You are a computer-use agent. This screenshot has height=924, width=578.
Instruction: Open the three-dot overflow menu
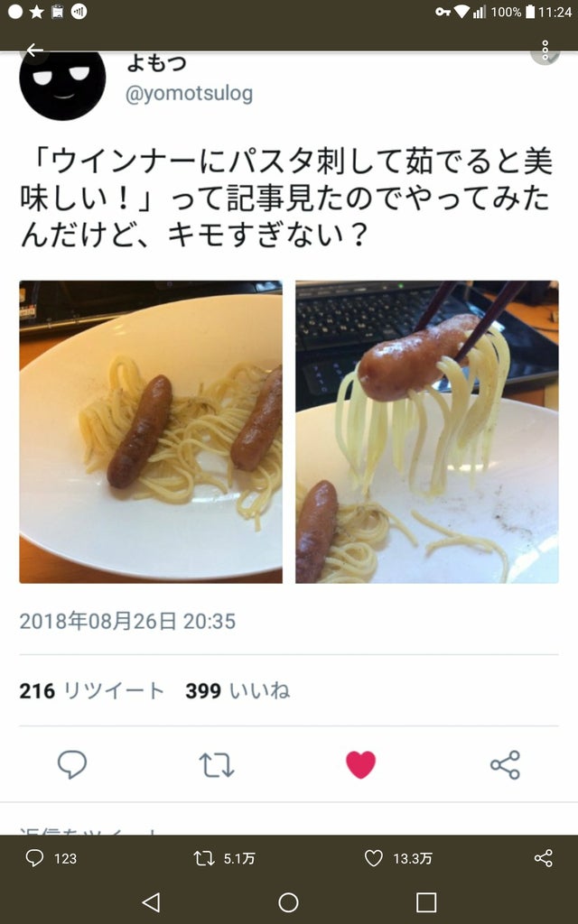pos(545,51)
